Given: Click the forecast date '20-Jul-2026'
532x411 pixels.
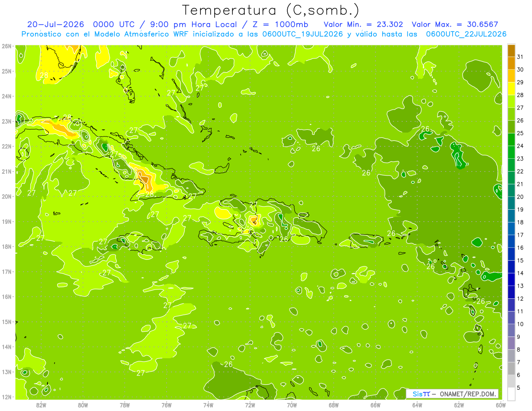Looking at the screenshot, I should 56,24.
